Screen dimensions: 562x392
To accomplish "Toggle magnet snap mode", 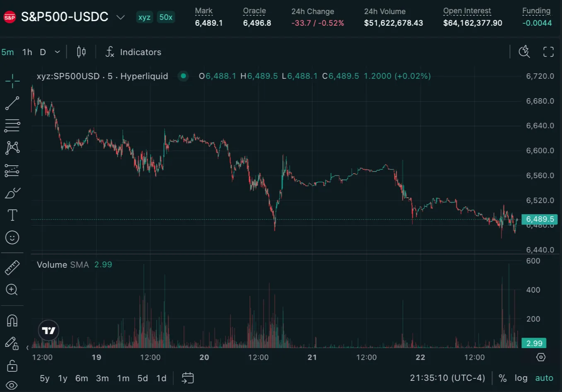I will click(12, 321).
